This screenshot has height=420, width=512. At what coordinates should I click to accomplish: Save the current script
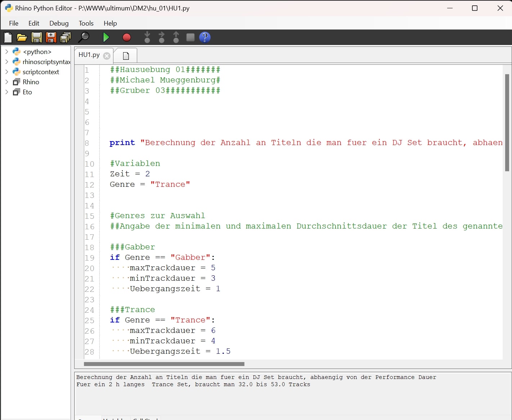[36, 37]
